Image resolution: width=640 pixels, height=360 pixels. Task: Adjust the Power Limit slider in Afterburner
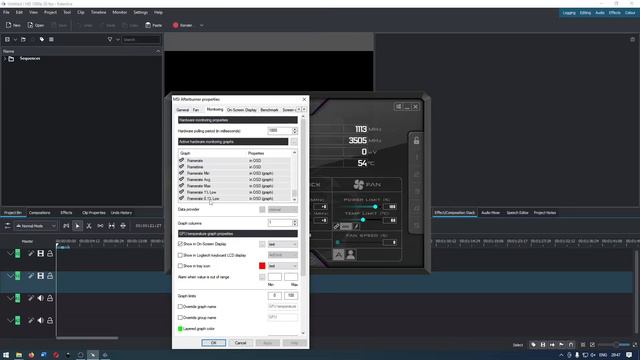[375, 207]
